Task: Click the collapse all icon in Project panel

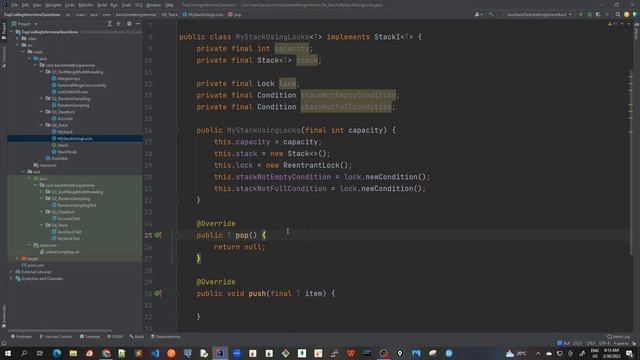Action: [118, 24]
